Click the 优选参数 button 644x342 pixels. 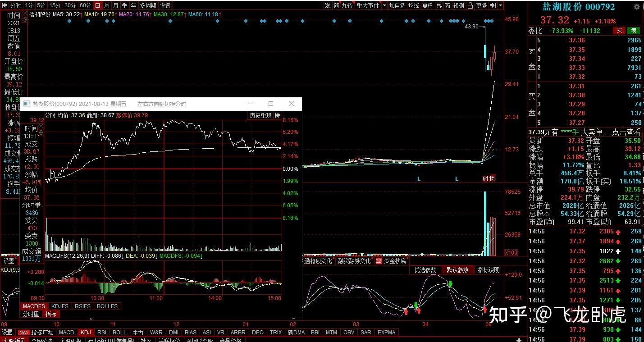425,270
